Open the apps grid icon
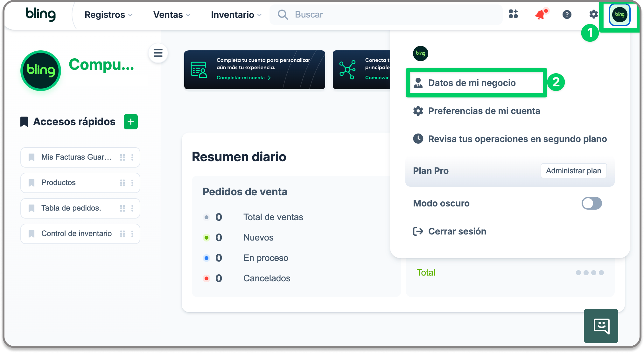 click(513, 14)
